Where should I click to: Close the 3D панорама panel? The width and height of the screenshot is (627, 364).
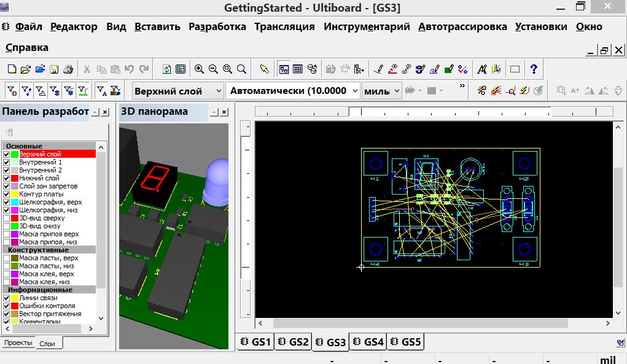(x=225, y=112)
